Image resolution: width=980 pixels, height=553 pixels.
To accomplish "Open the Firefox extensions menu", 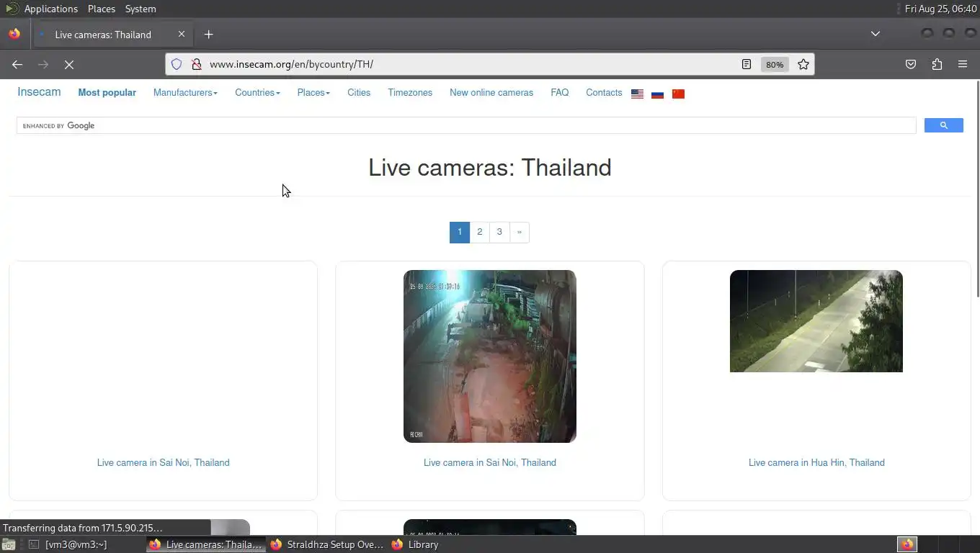I will (x=937, y=64).
